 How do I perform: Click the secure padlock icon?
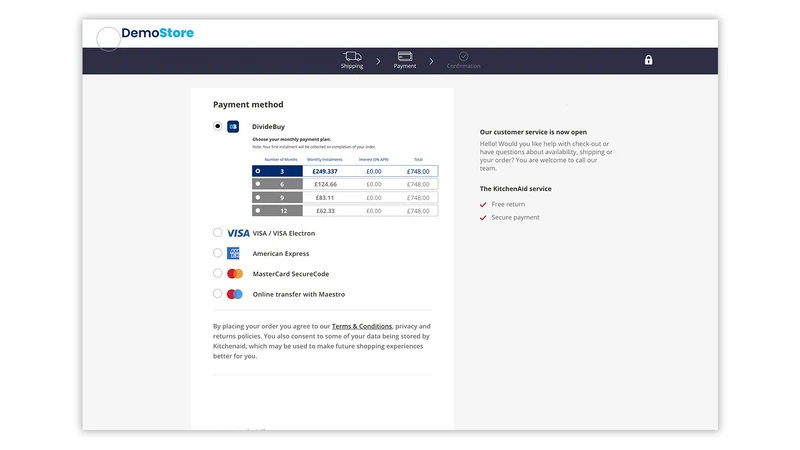[648, 60]
